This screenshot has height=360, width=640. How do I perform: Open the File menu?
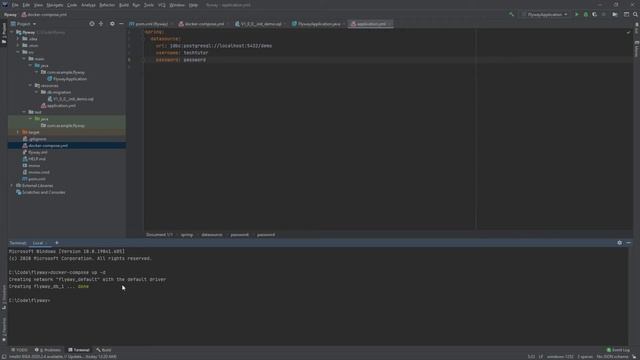[x=15, y=5]
